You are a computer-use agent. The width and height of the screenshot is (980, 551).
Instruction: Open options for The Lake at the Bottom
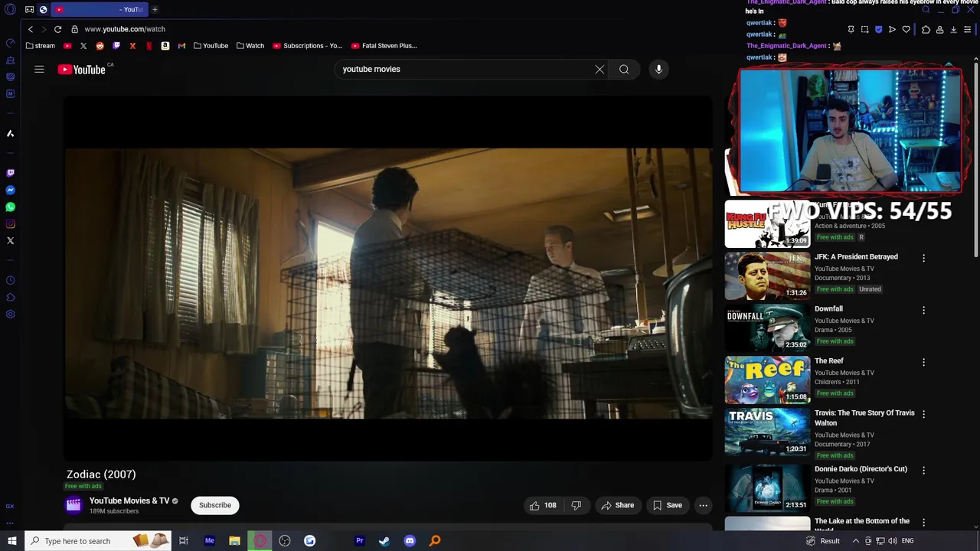coord(923,522)
